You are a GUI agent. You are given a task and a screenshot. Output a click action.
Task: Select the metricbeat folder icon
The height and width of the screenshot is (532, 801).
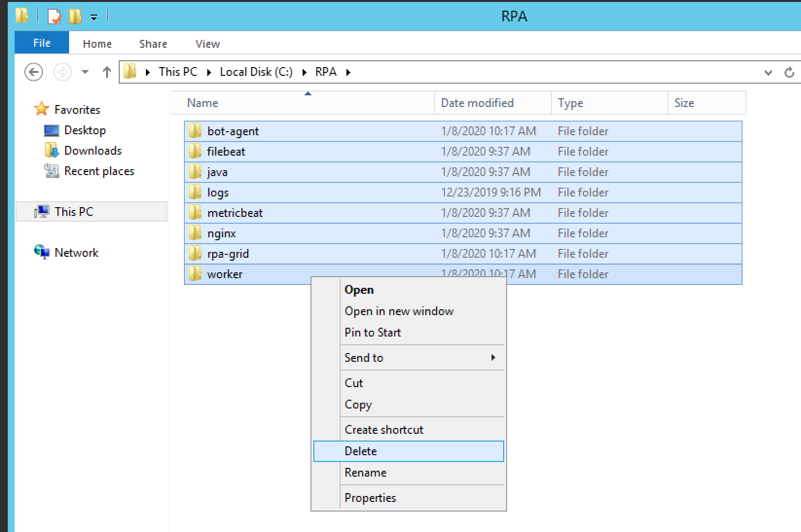[195, 213]
